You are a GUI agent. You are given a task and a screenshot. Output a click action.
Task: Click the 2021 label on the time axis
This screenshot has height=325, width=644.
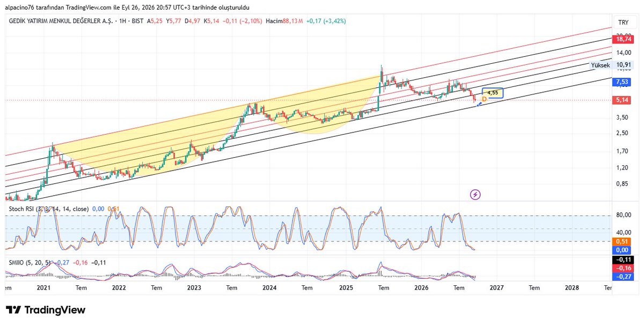coord(43,287)
